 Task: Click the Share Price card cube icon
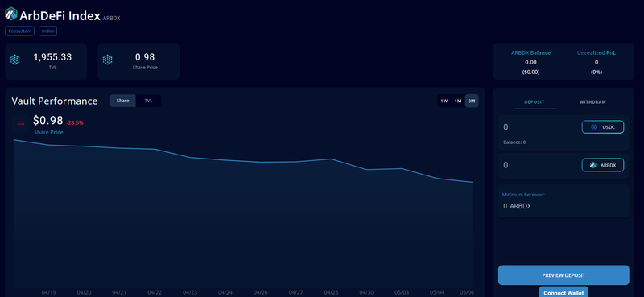(108, 60)
